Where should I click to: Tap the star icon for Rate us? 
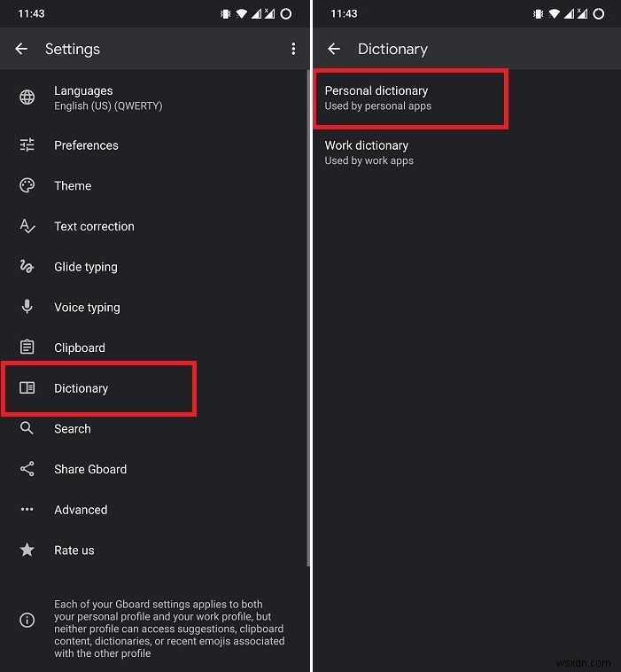click(27, 550)
